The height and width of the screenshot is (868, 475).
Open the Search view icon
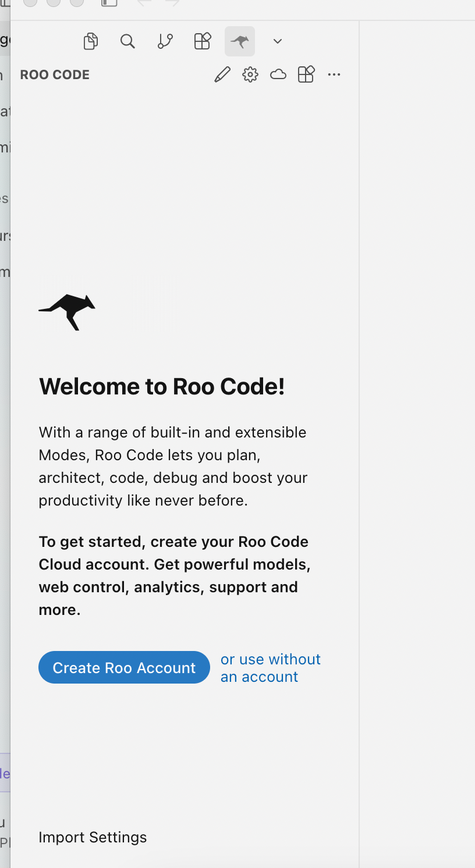coord(127,41)
